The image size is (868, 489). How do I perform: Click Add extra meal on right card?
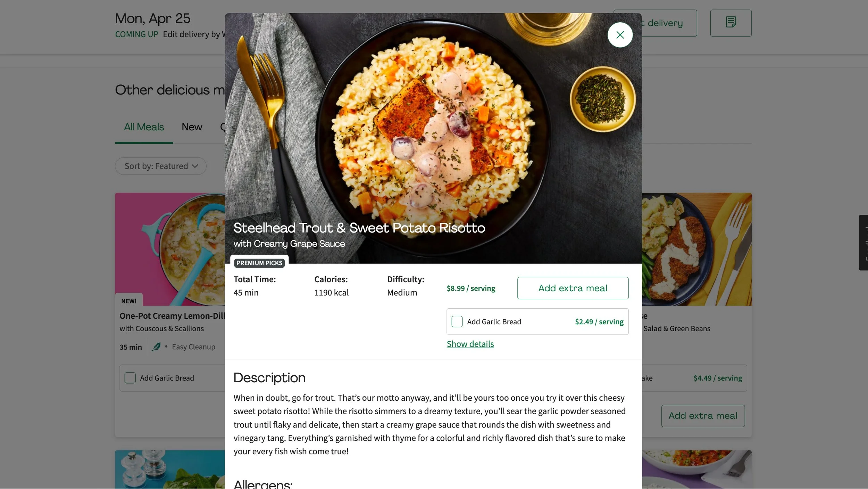click(703, 416)
